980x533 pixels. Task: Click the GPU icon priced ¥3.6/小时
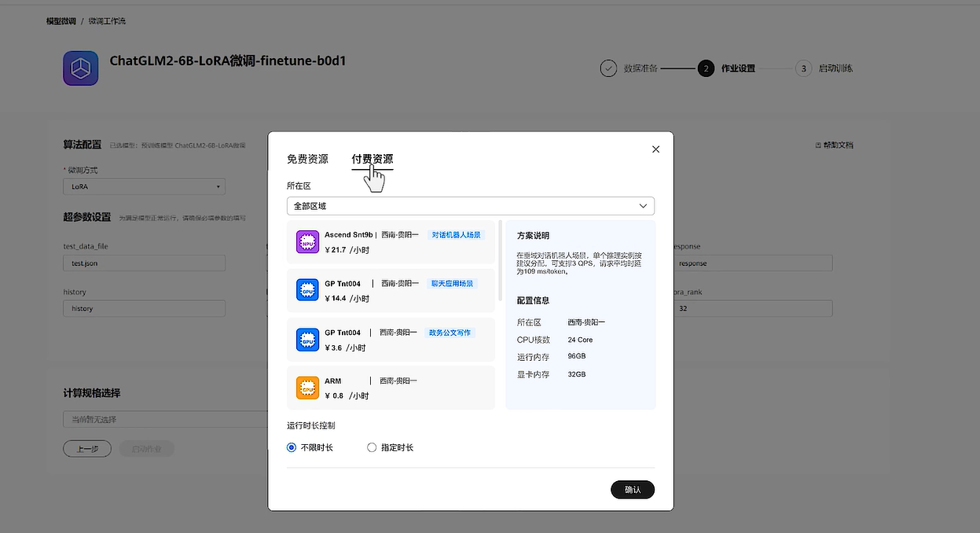click(307, 340)
